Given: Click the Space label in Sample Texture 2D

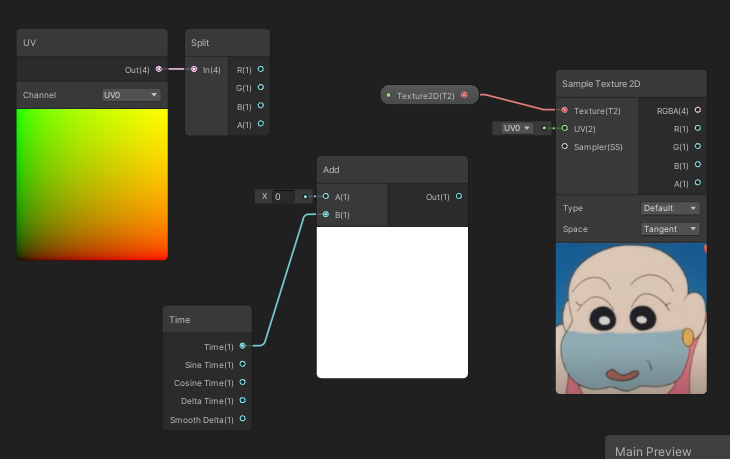Looking at the screenshot, I should click(x=575, y=229).
